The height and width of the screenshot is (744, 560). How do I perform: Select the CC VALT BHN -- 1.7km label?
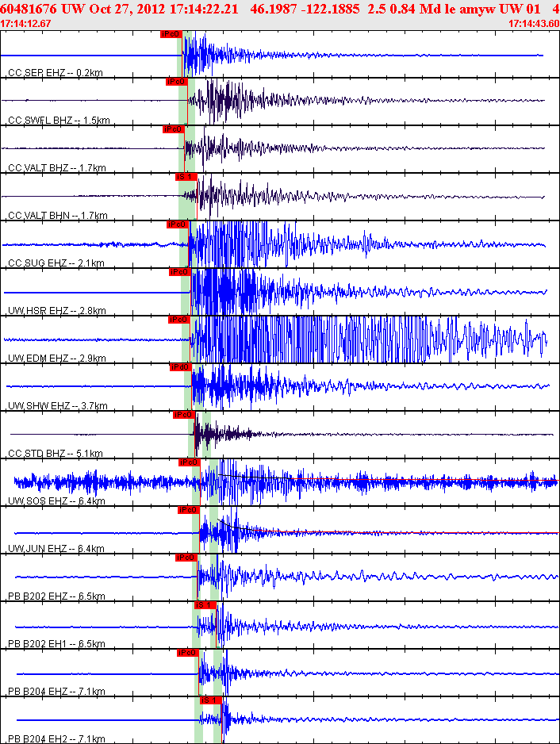(x=58, y=216)
